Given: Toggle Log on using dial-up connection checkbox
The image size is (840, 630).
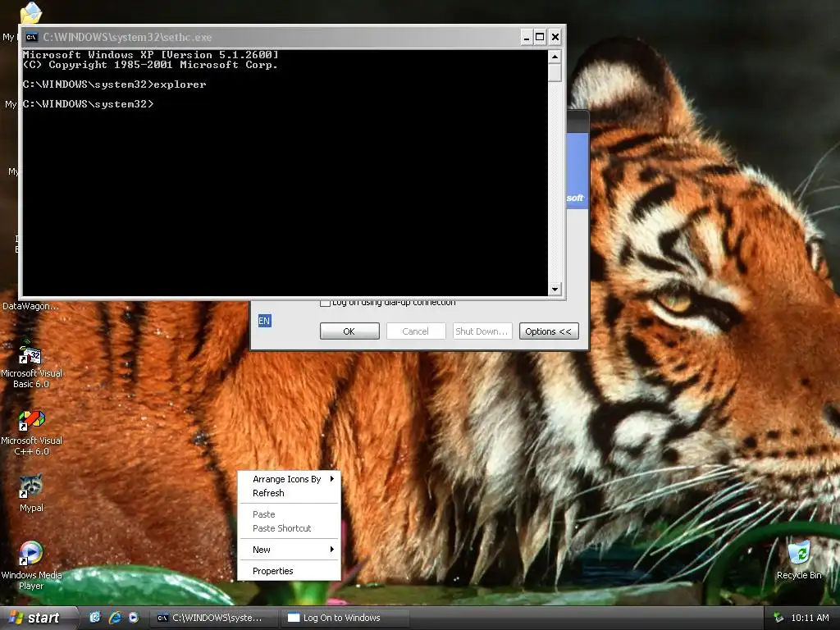Looking at the screenshot, I should pos(325,304).
